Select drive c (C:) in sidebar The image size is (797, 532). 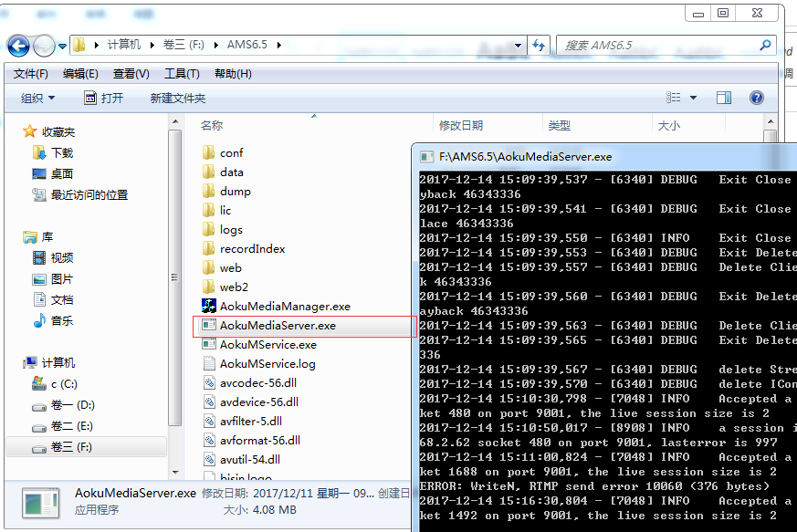click(x=55, y=383)
